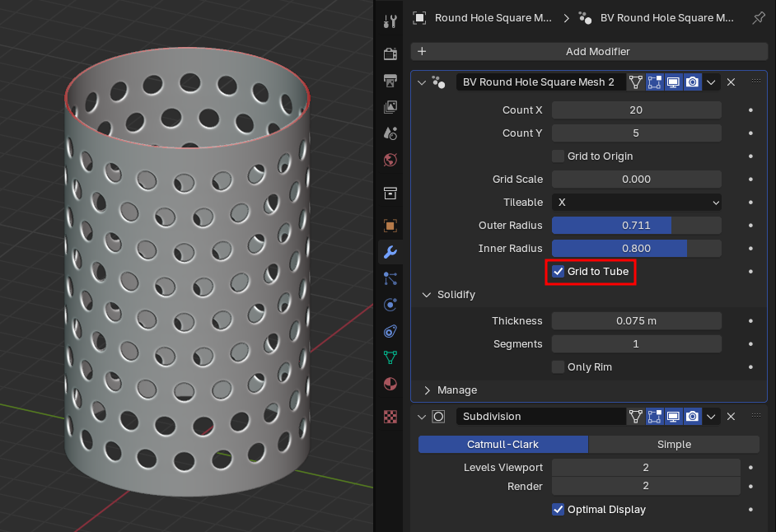Open the Tileable dropdown set to X

tap(637, 203)
